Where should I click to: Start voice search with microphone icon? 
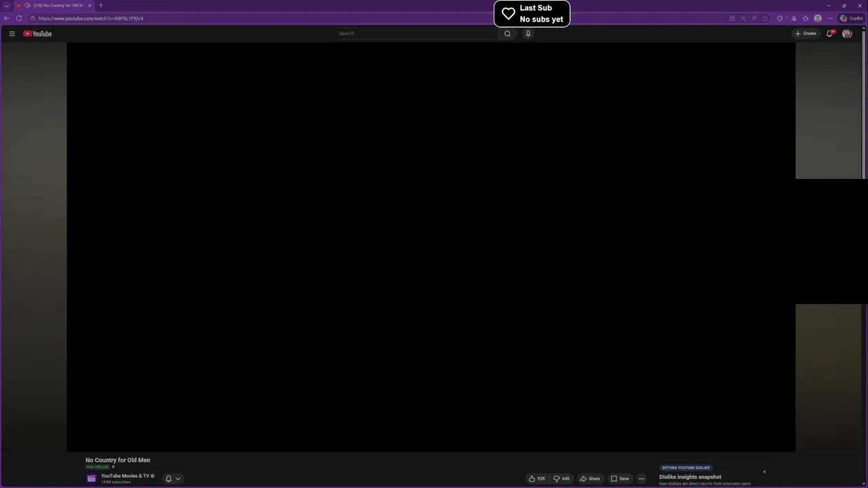pos(528,33)
